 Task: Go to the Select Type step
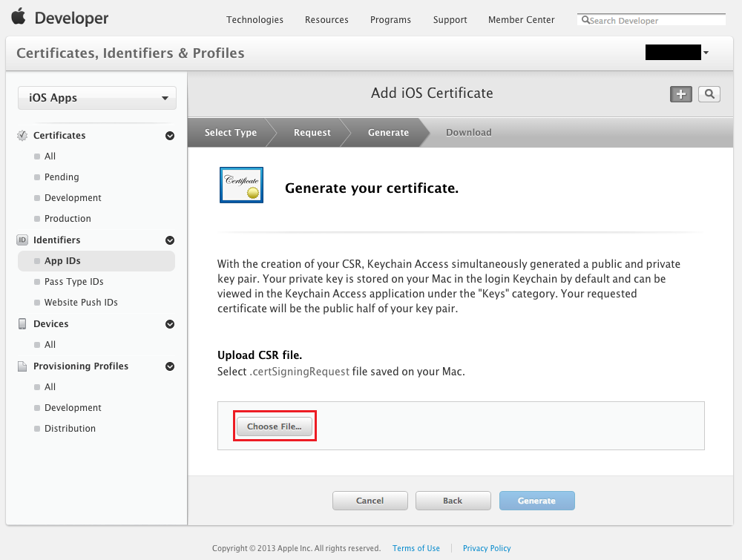pyautogui.click(x=231, y=133)
